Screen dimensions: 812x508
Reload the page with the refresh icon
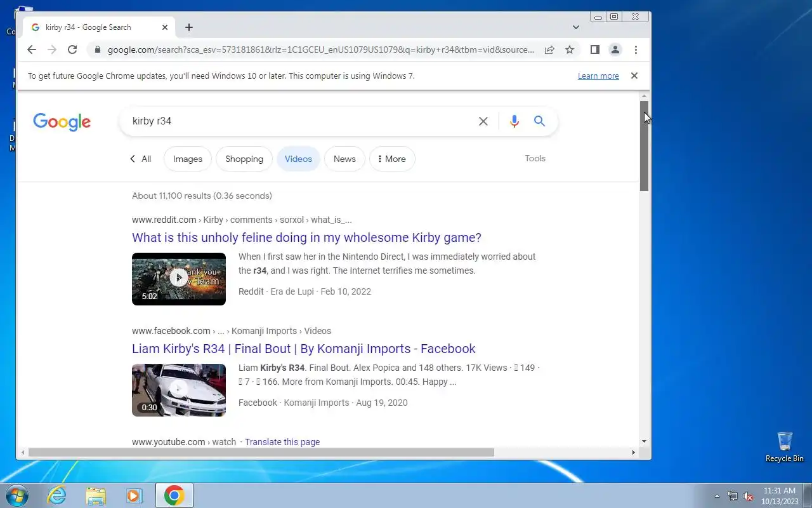(72, 50)
